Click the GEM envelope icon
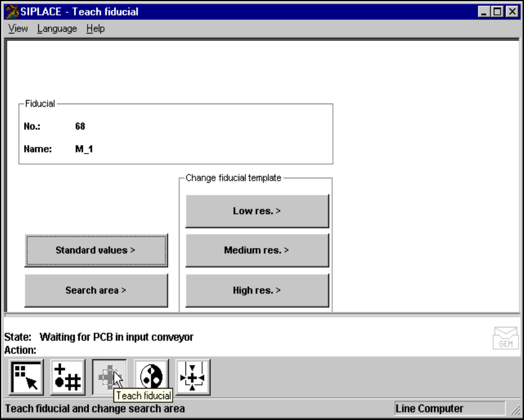 [x=506, y=338]
